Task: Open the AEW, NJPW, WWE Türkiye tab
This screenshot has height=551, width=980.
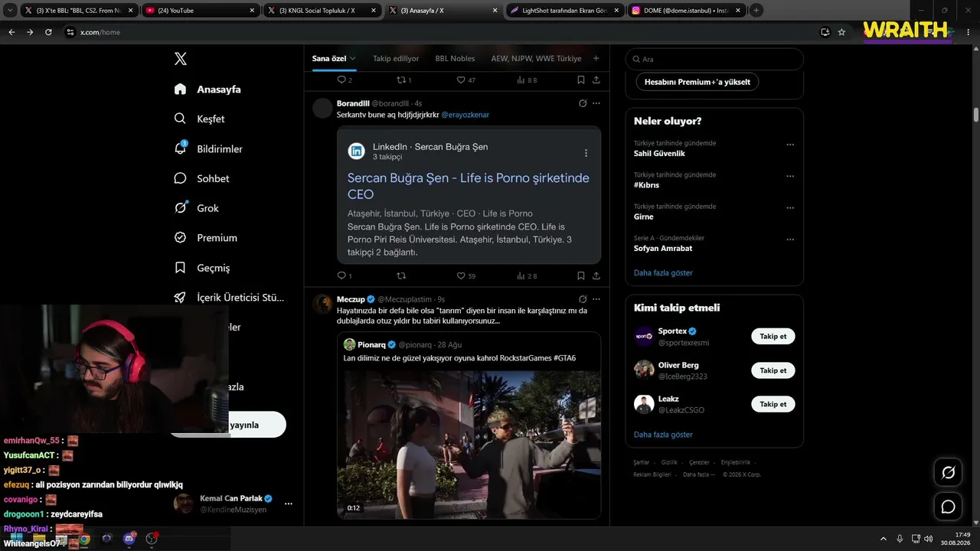Action: [x=536, y=58]
